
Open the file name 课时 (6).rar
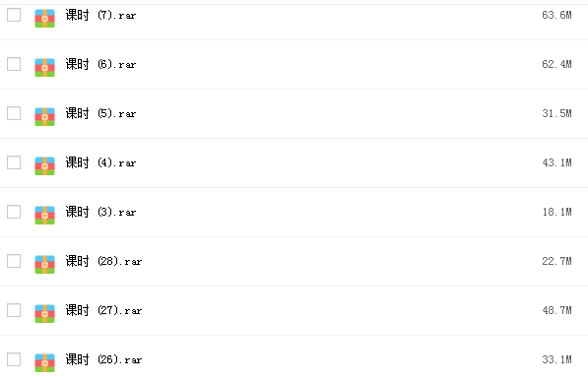[100, 64]
